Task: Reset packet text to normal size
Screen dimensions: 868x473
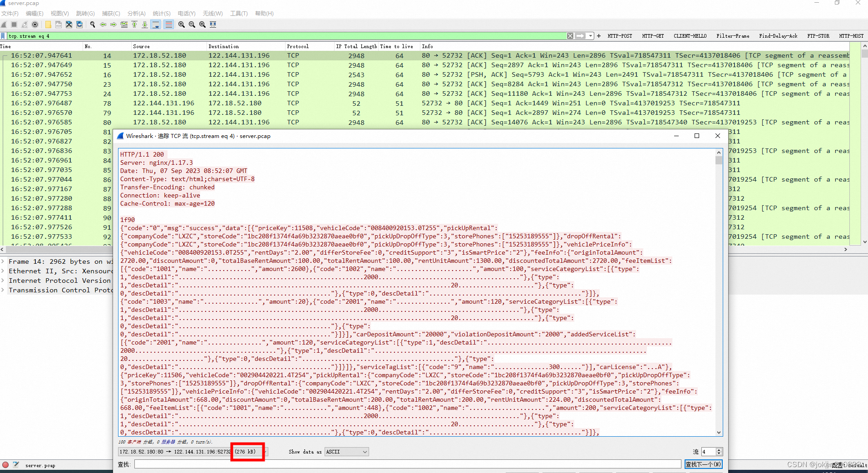Action: click(x=202, y=25)
